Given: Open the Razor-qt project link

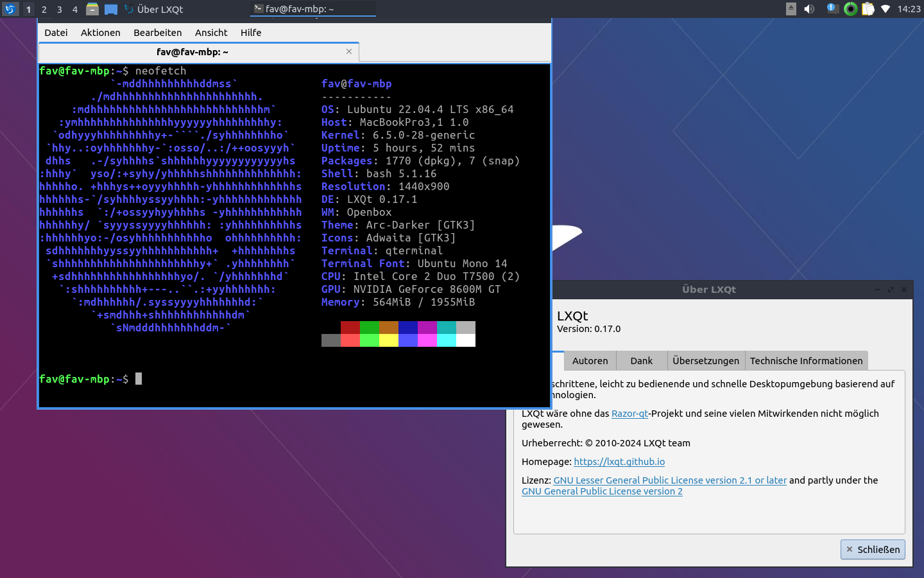Looking at the screenshot, I should coord(629,414).
